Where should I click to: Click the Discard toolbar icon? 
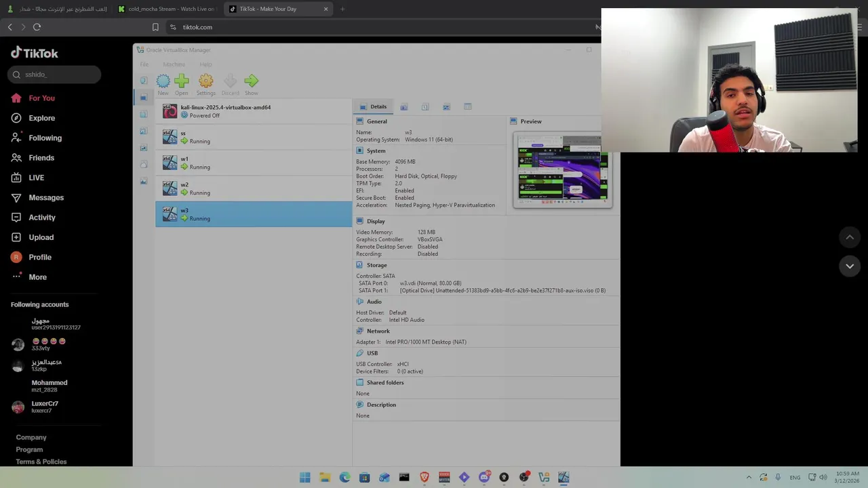pos(230,81)
